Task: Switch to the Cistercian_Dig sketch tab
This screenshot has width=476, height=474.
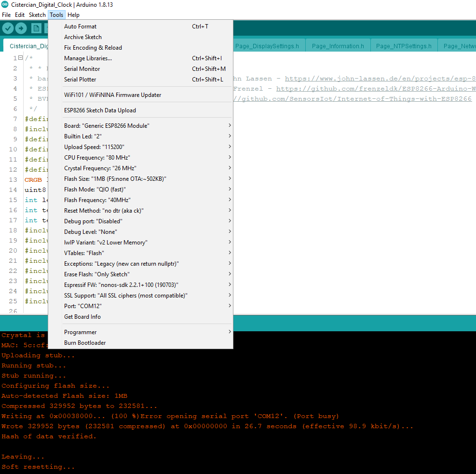Action: pos(26,46)
